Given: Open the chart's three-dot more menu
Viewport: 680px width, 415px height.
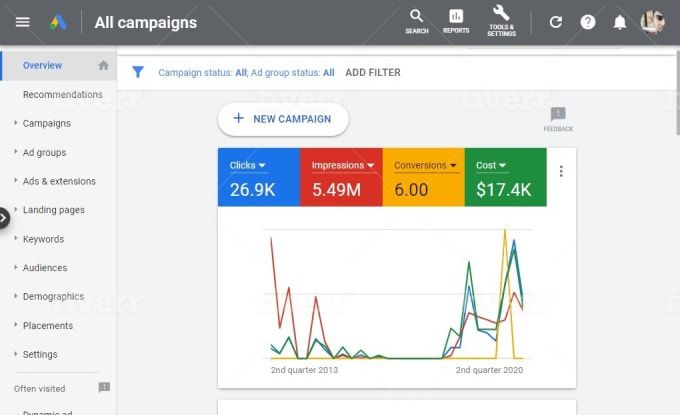Looking at the screenshot, I should (561, 171).
